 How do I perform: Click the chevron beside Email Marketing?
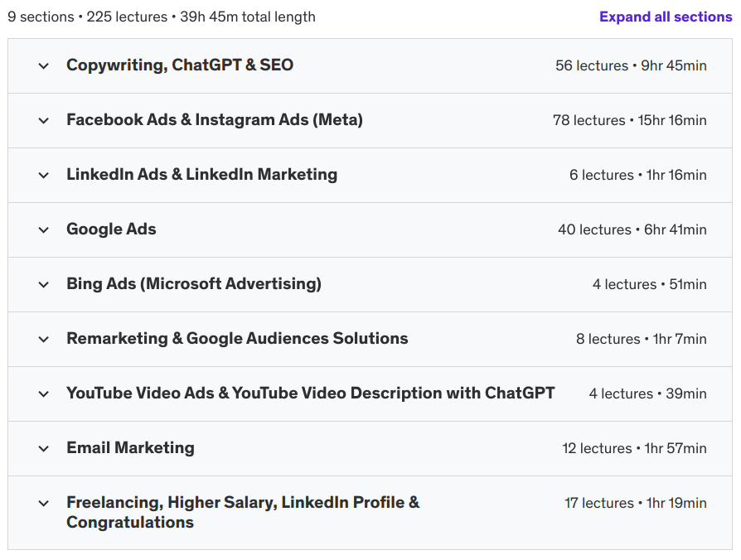click(43, 448)
